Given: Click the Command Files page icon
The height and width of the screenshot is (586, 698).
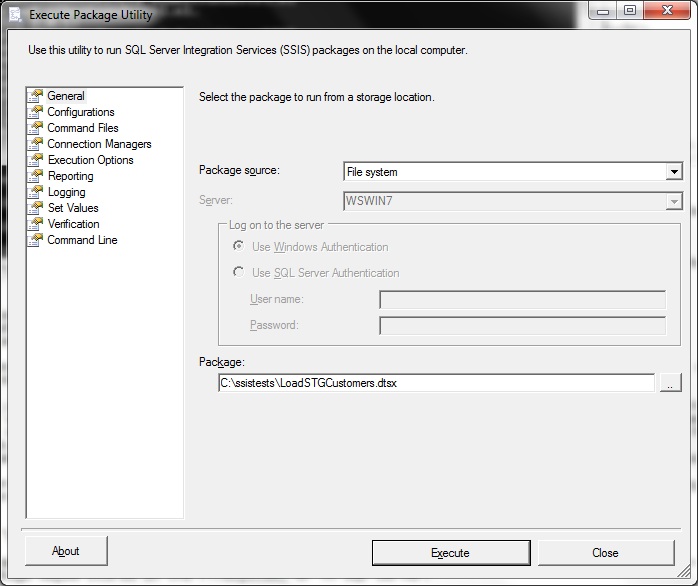Looking at the screenshot, I should point(36,128).
